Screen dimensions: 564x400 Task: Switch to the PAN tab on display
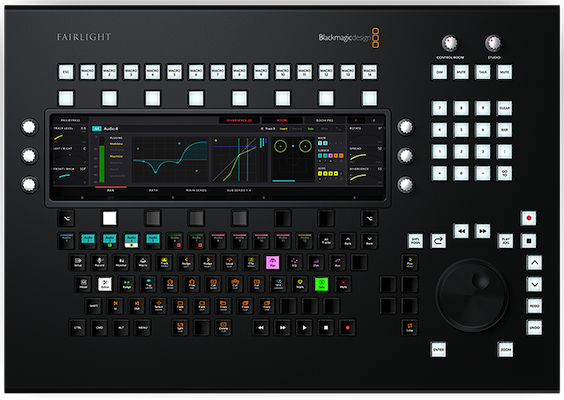point(111,190)
